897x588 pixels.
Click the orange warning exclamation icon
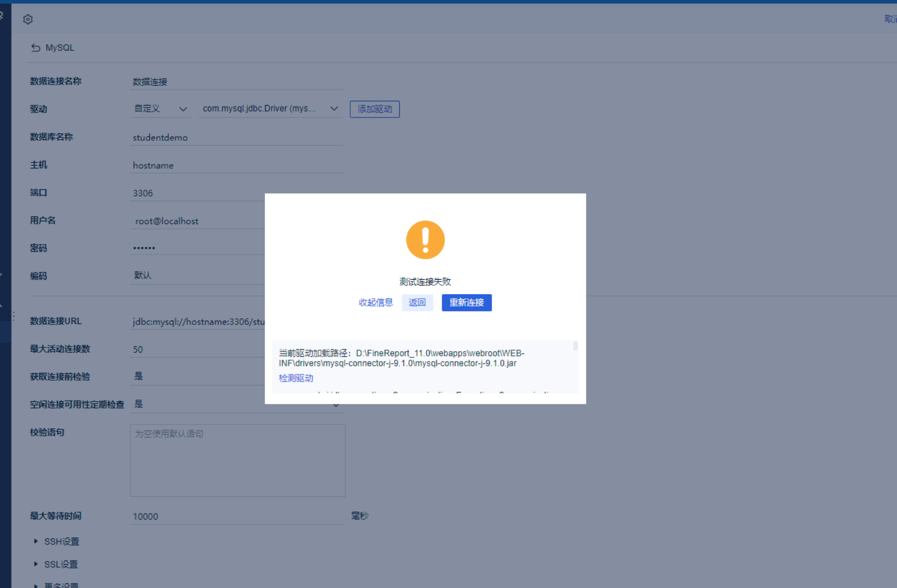[425, 240]
